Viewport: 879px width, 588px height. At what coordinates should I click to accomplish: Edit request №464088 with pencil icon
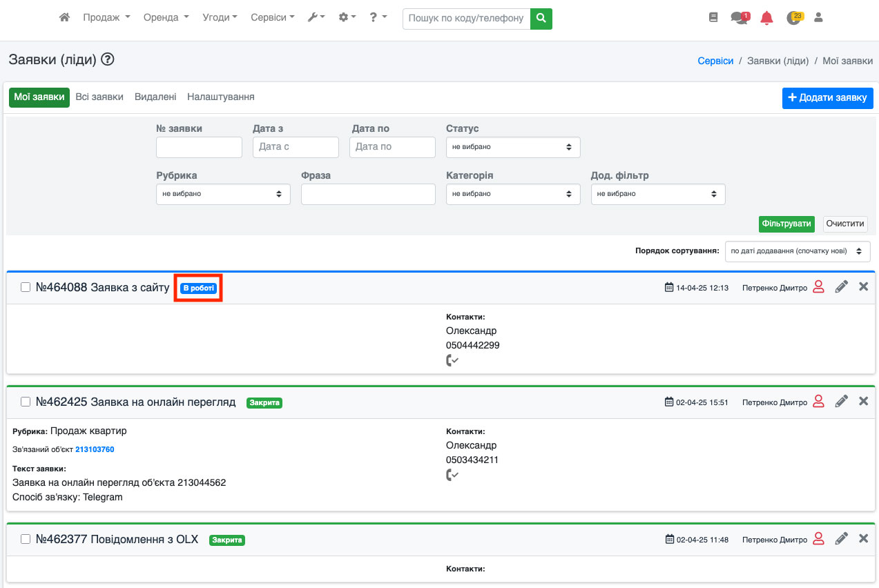[841, 287]
